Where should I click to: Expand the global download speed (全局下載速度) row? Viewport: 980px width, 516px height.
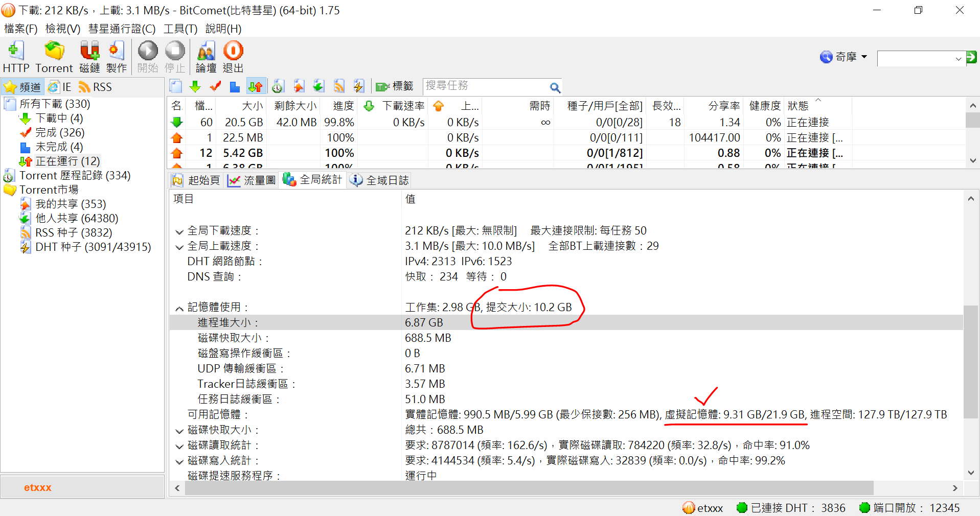(x=179, y=231)
